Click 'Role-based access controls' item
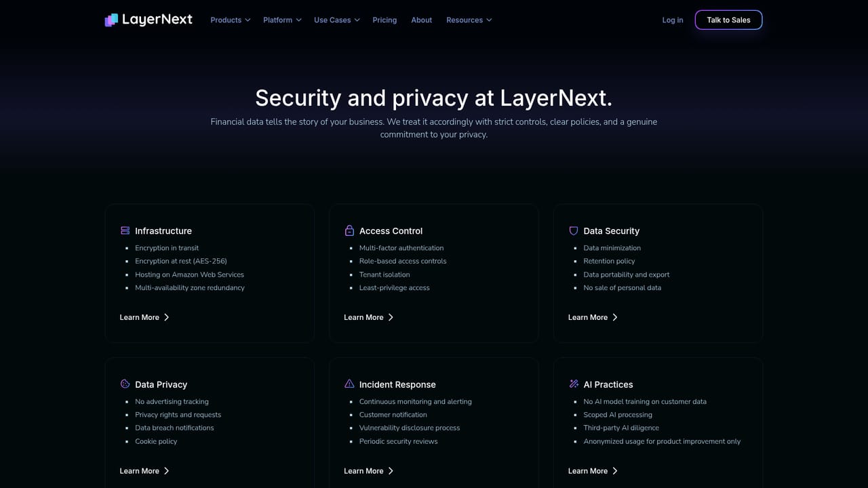 tap(403, 261)
